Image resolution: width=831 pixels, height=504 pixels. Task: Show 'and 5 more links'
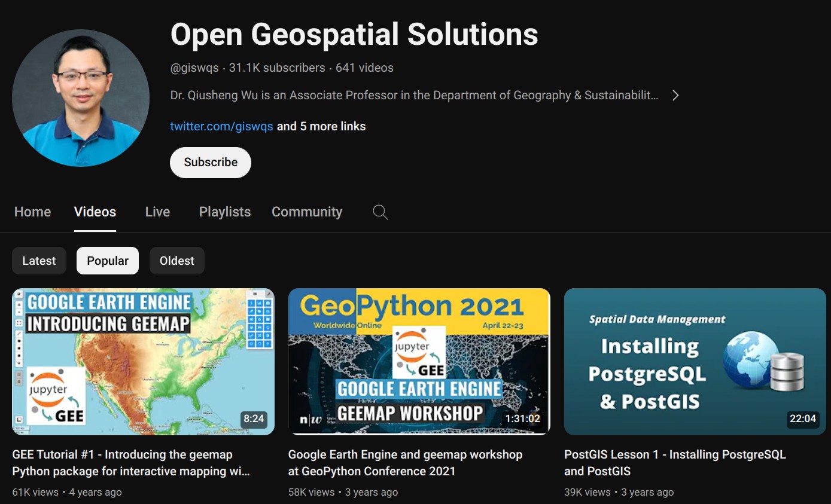pyautogui.click(x=321, y=126)
